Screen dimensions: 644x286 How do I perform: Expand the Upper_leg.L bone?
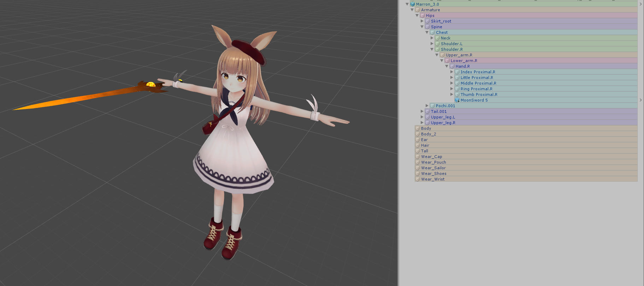click(x=422, y=117)
